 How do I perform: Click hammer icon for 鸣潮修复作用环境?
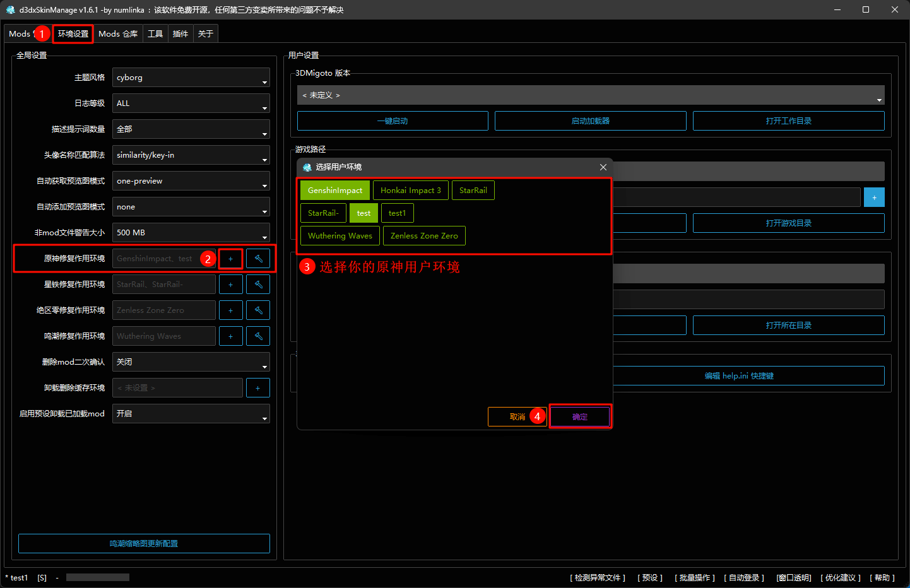click(258, 336)
